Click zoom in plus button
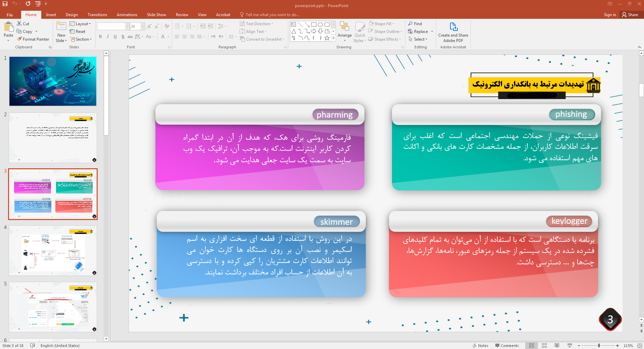This screenshot has height=349, width=644. pyautogui.click(x=617, y=346)
